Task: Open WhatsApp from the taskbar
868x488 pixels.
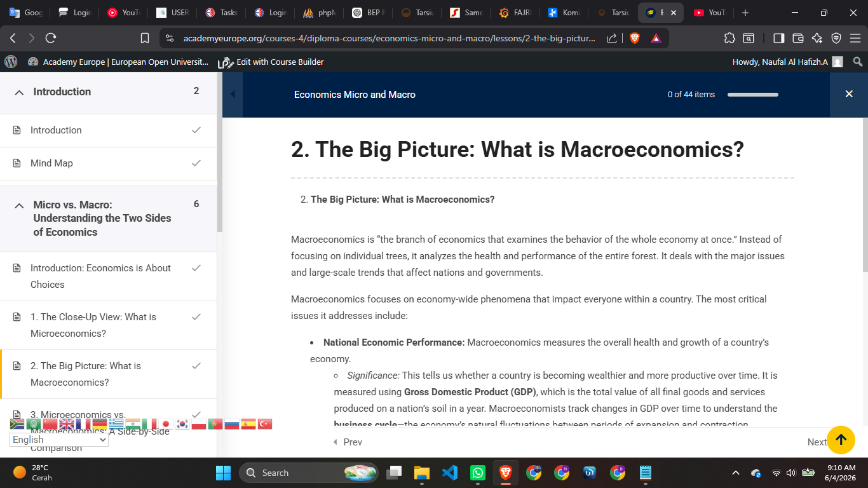Action: point(478,473)
